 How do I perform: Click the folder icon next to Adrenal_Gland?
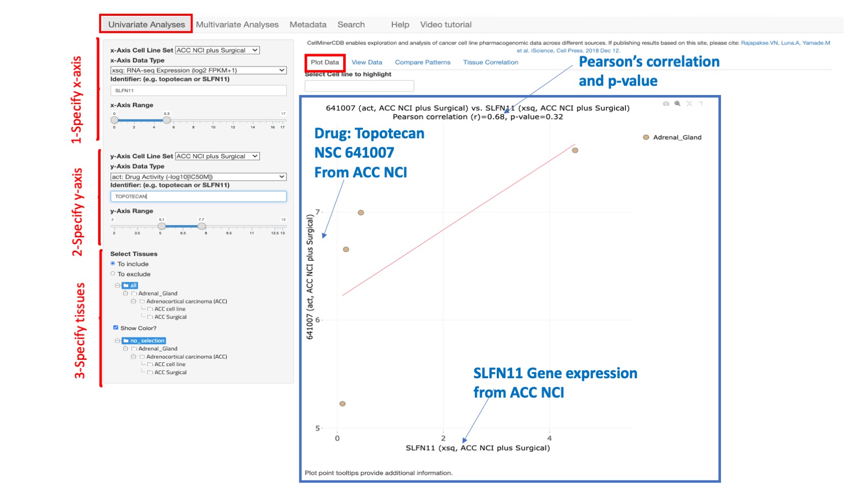(x=134, y=294)
